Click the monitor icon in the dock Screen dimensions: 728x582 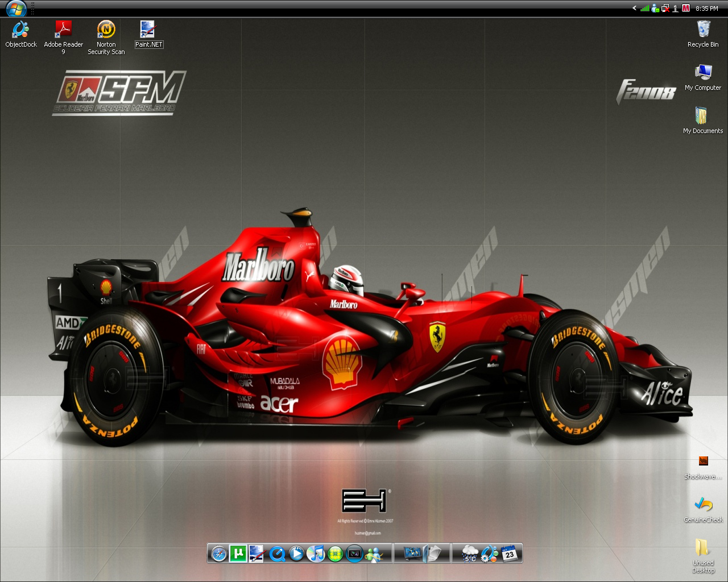click(412, 554)
